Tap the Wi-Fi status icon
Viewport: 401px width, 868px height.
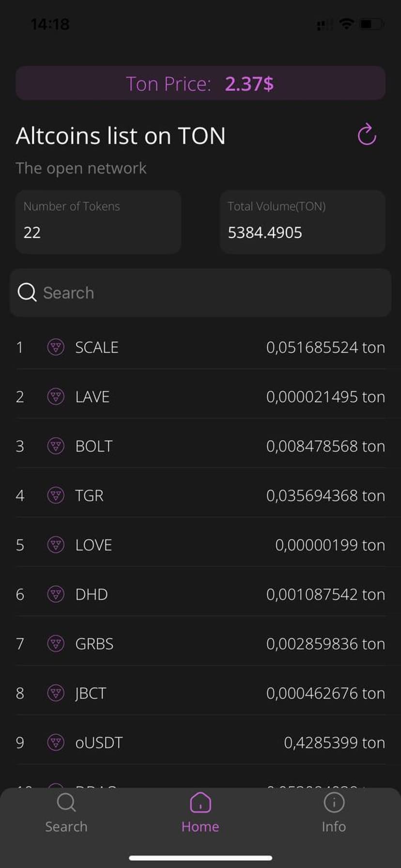[346, 23]
